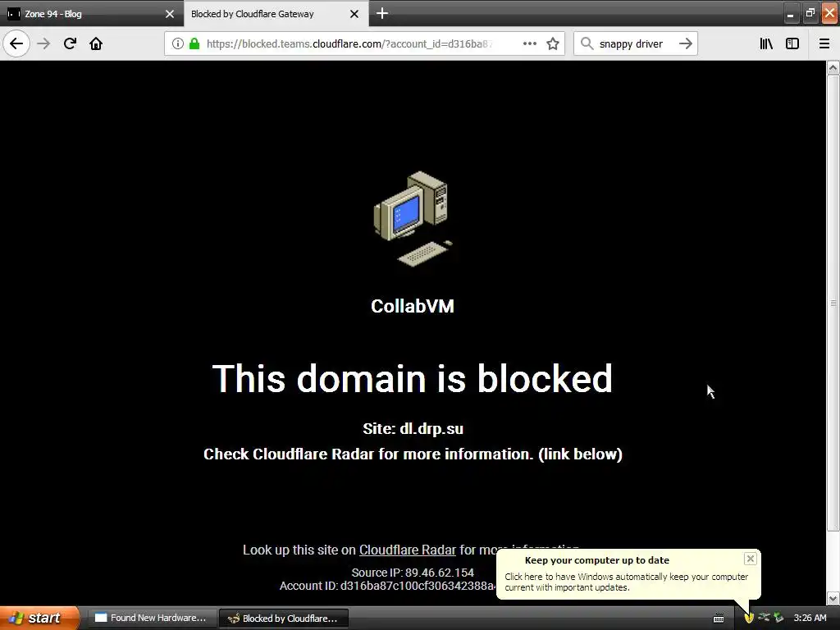The width and height of the screenshot is (840, 630).
Task: Switch to Found New Hardware taskbar window
Action: click(152, 618)
